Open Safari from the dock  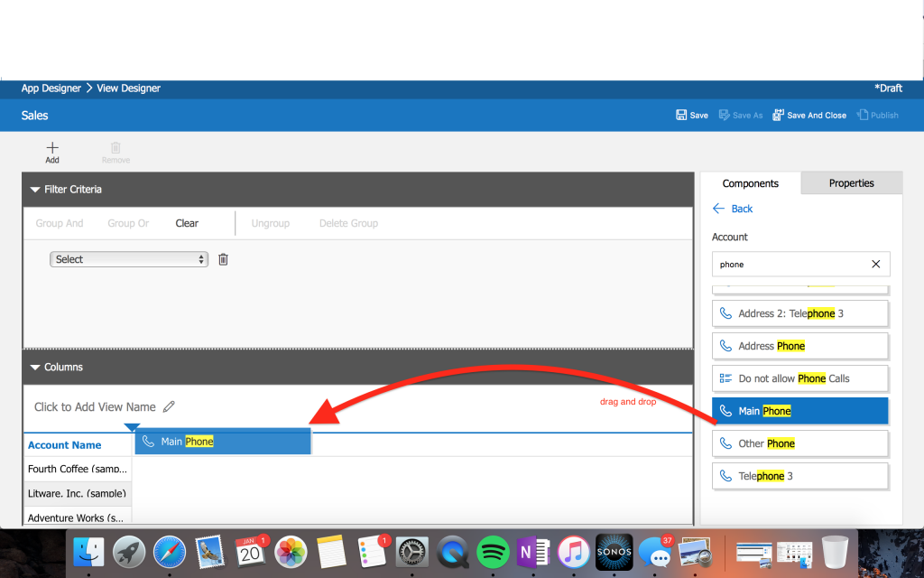coord(170,551)
